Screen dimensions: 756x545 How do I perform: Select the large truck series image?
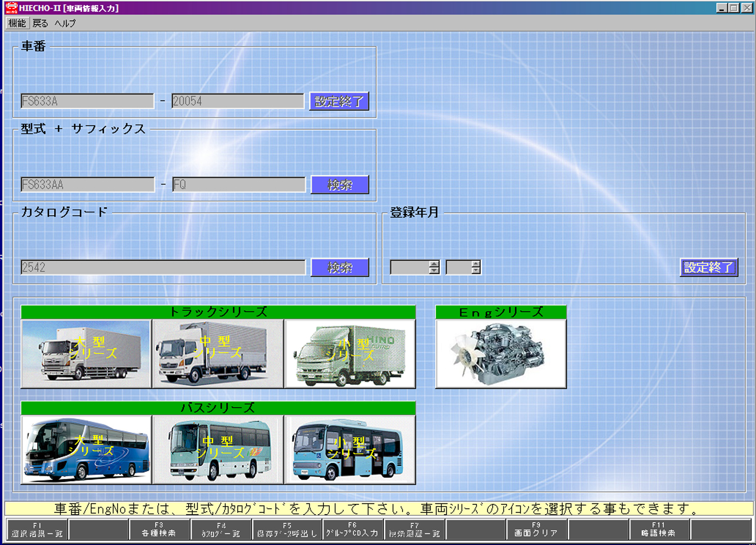86,354
